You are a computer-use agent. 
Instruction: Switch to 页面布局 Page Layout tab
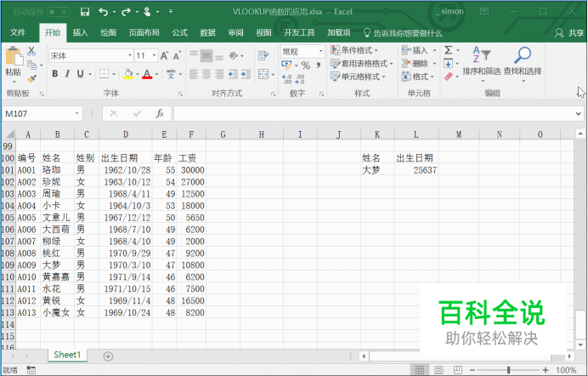(144, 33)
